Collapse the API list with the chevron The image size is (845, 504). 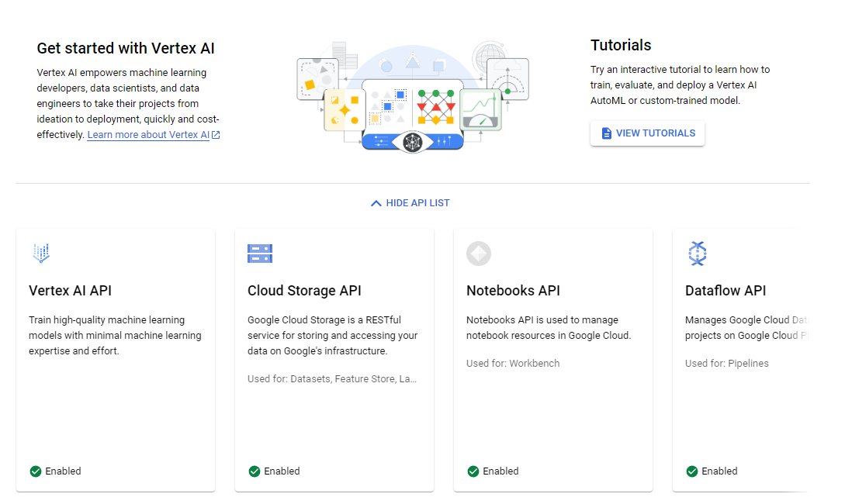click(x=376, y=203)
